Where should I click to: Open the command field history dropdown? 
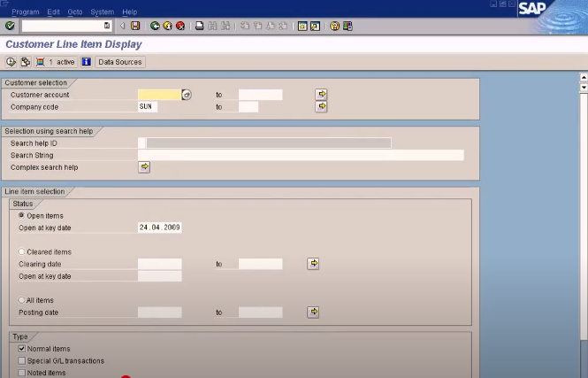[107, 26]
